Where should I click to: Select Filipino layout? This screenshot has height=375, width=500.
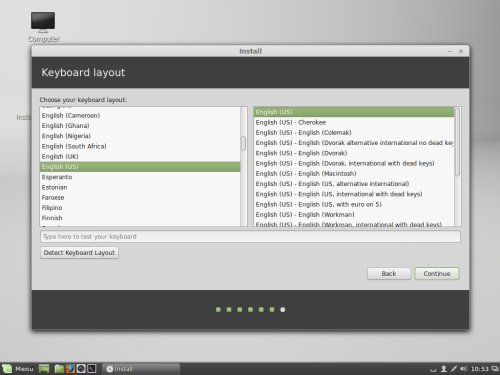click(140, 208)
